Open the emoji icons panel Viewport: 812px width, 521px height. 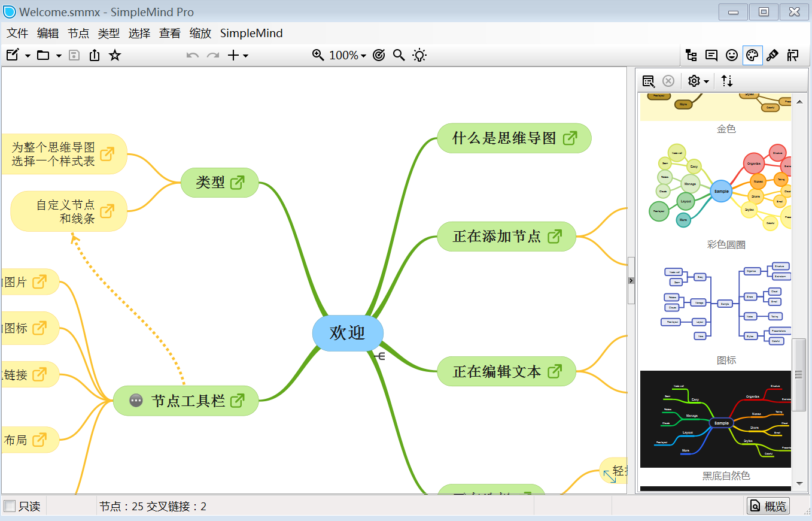[x=732, y=56]
